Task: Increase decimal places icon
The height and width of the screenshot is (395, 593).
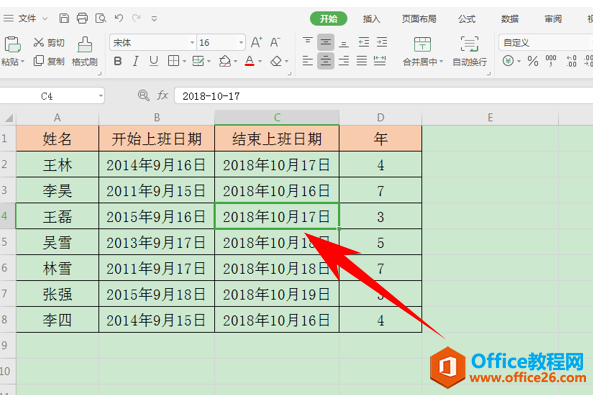Action: click(571, 61)
